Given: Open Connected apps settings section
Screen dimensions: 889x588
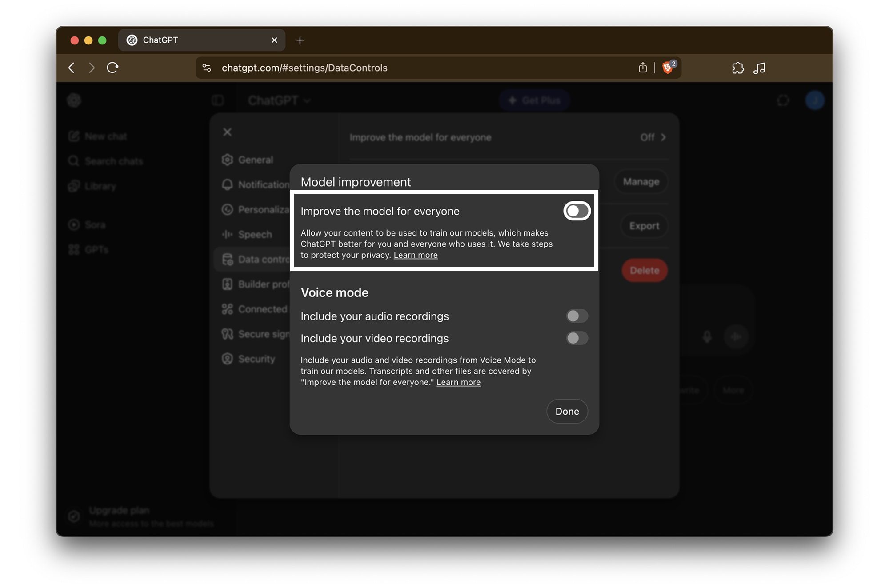Looking at the screenshot, I should [255, 309].
